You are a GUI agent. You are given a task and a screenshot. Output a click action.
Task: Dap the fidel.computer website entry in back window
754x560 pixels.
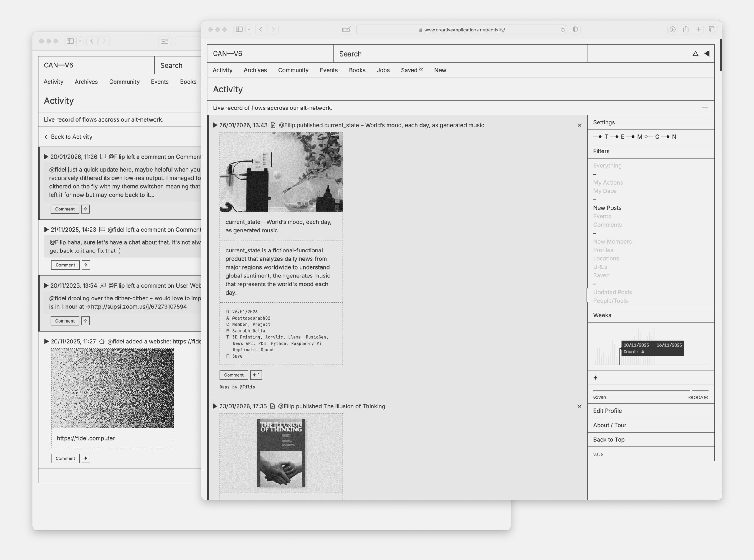[x=86, y=458]
